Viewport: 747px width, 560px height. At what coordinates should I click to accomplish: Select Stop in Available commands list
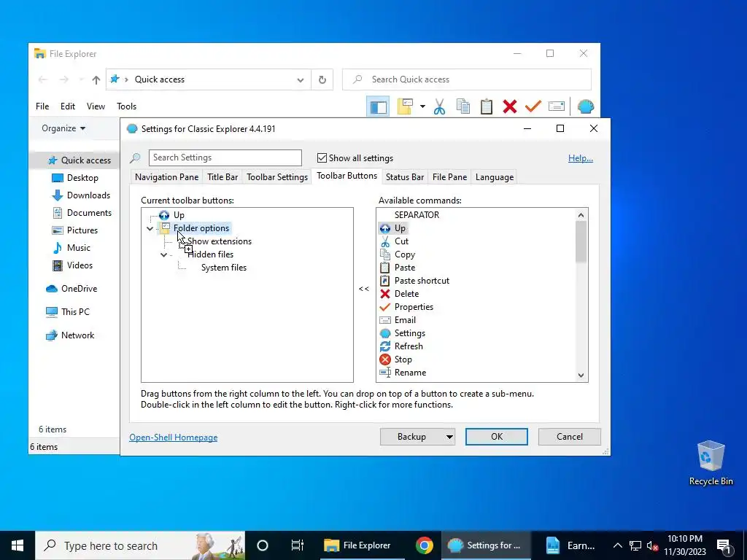[x=403, y=359]
